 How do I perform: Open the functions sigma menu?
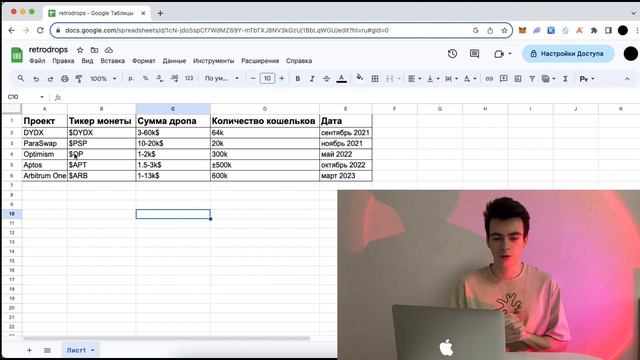565,79
